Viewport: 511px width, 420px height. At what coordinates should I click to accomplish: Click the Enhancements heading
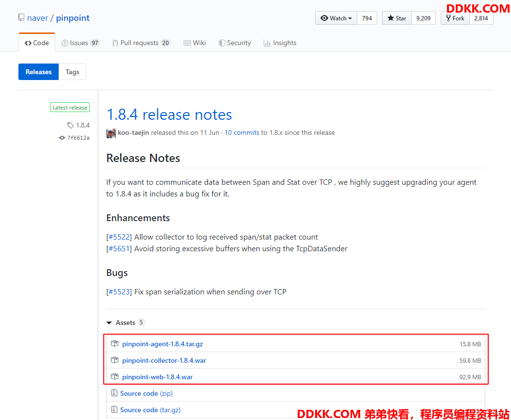(138, 218)
